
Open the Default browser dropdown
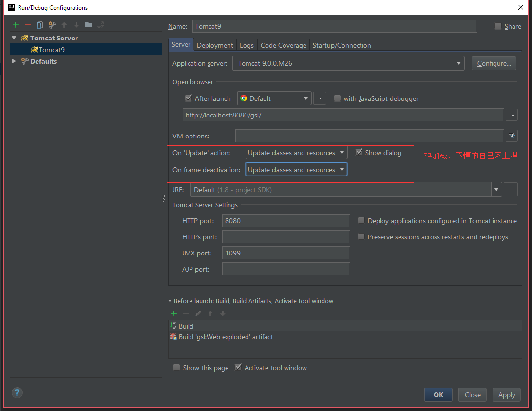(306, 98)
